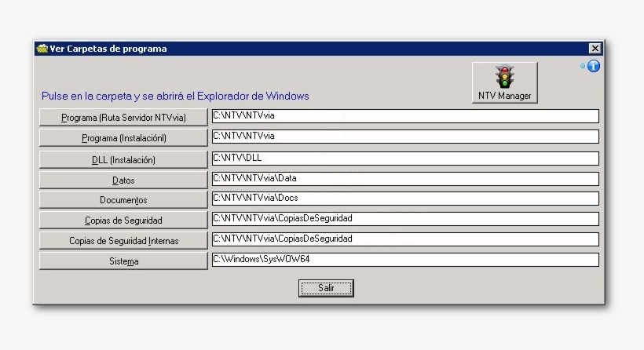Open Copias de Seguridad folder
The image size is (644, 350).
(123, 221)
